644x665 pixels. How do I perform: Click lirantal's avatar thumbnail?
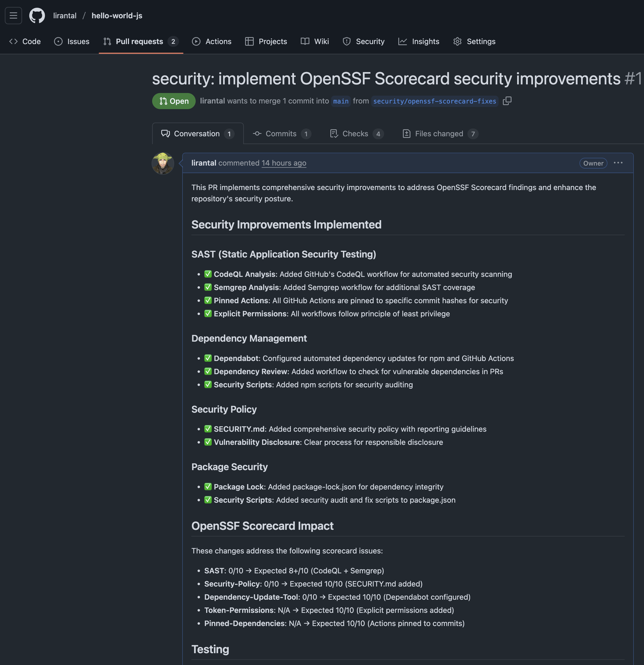click(163, 163)
